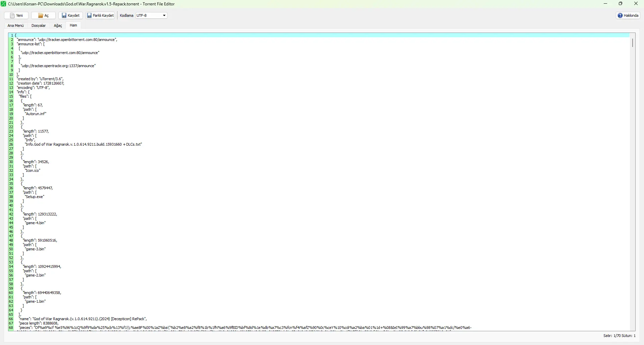Open a torrent file with Aç
This screenshot has height=345, width=644.
pyautogui.click(x=43, y=15)
